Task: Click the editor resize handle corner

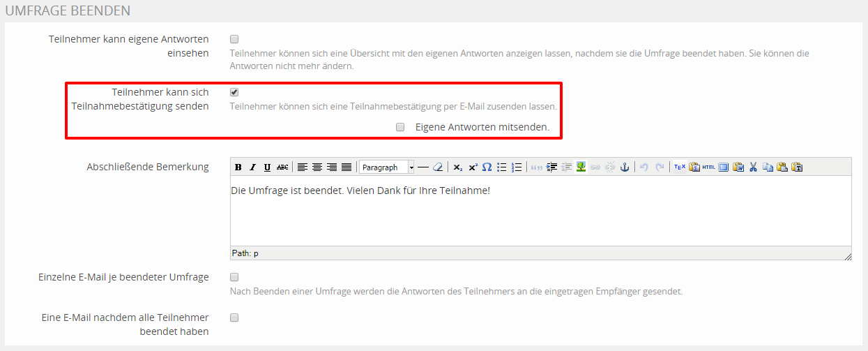Action: (x=847, y=257)
